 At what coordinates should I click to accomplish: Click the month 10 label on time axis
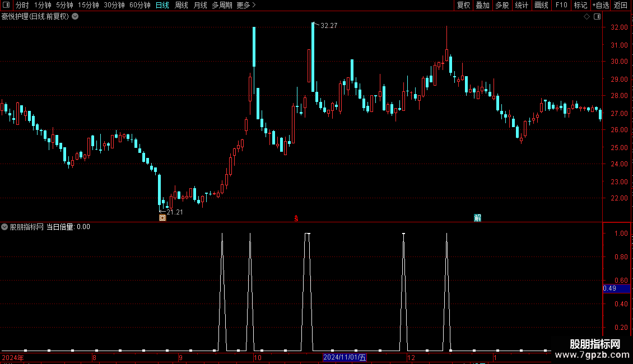(x=258, y=357)
